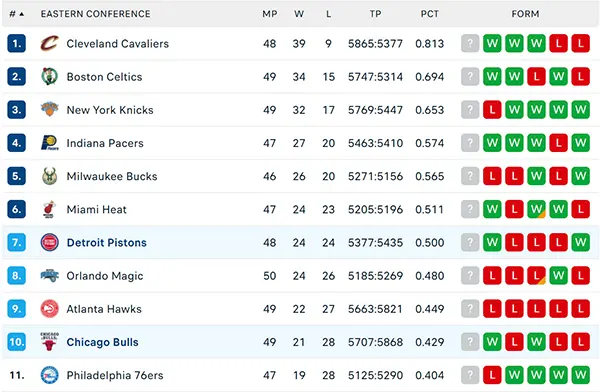The height and width of the screenshot is (392, 600).
Task: Click Cavaliers' upcoming match question-mark badge
Action: click(470, 43)
